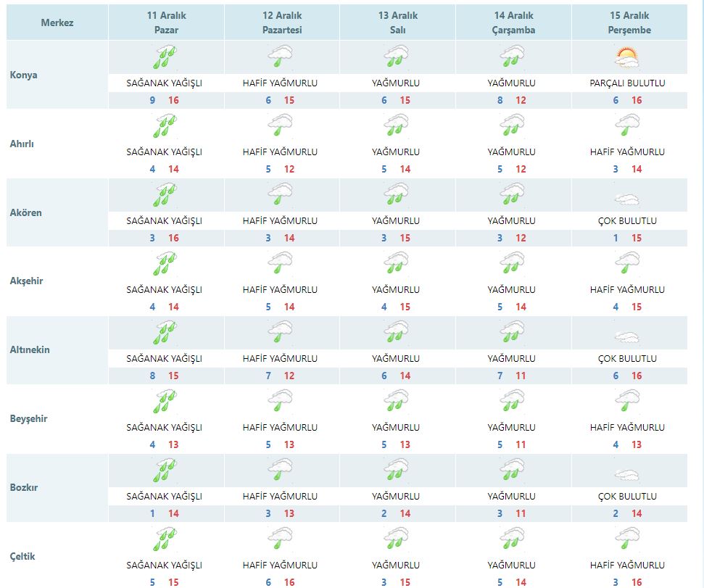Viewport: 704px width, 588px height.
Task: Select the 15 Aralık Perşembe column header
Action: click(x=628, y=22)
